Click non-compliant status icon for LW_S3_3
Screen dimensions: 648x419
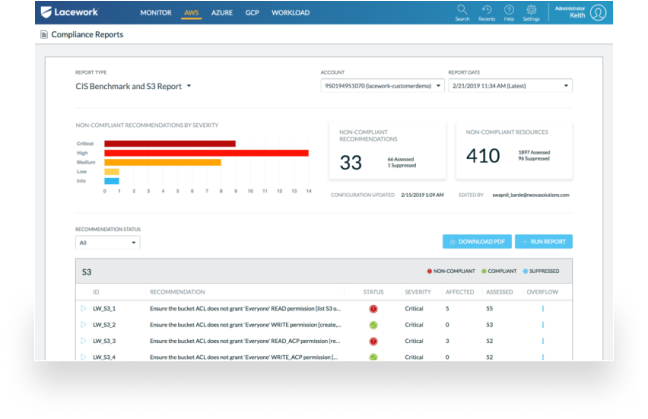pyautogui.click(x=372, y=341)
